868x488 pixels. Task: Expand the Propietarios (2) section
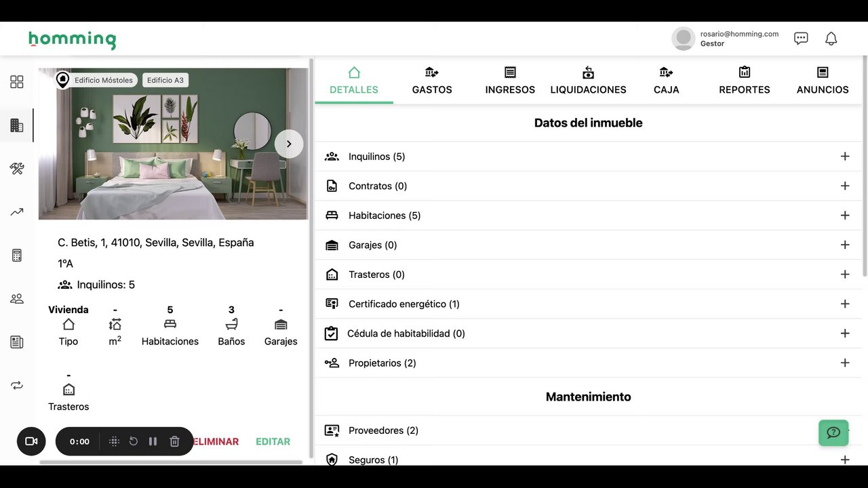(845, 363)
